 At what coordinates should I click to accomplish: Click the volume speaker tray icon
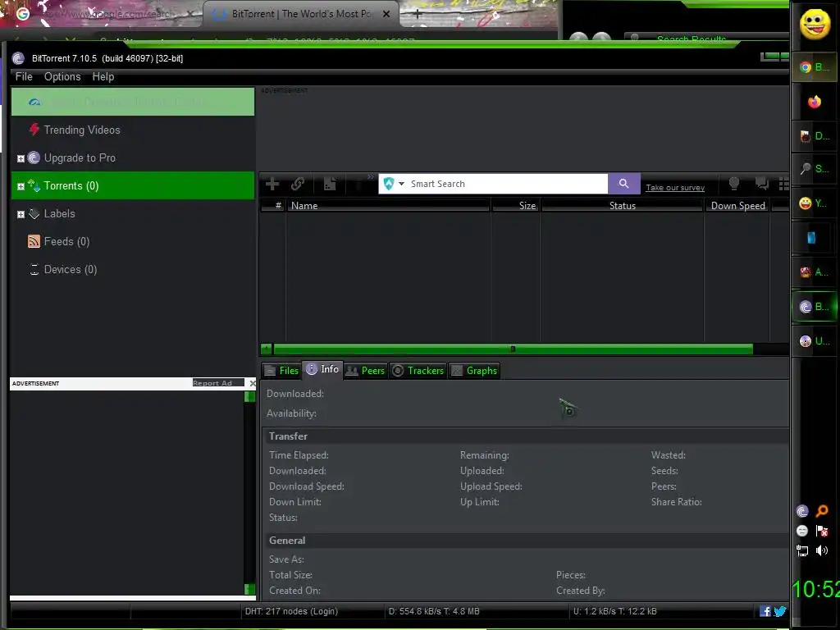pos(822,550)
